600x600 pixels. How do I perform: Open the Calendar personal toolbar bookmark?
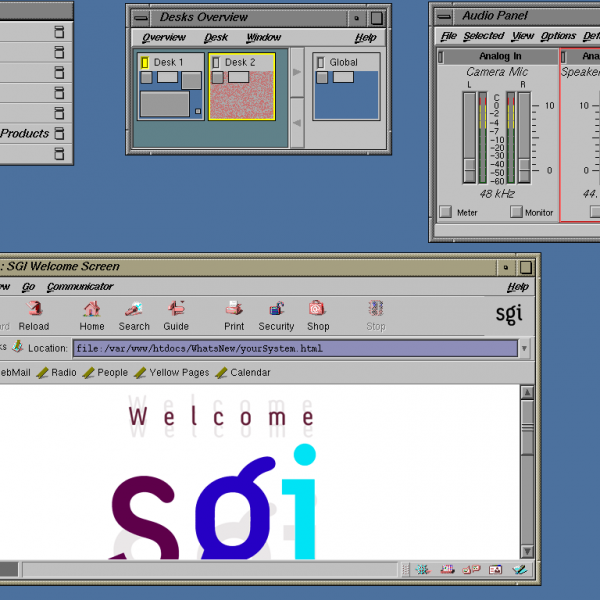(x=243, y=372)
